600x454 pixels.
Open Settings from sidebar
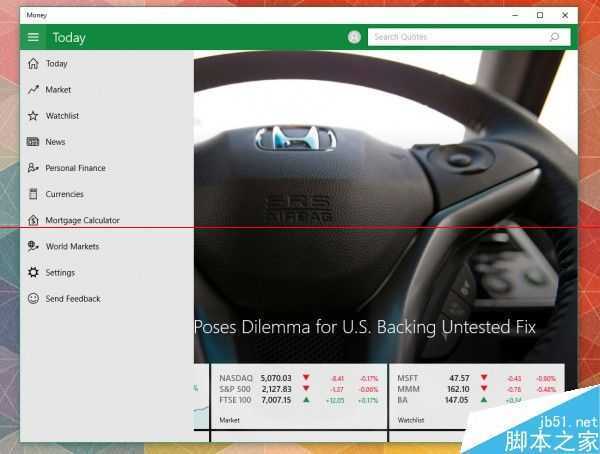click(x=107, y=272)
